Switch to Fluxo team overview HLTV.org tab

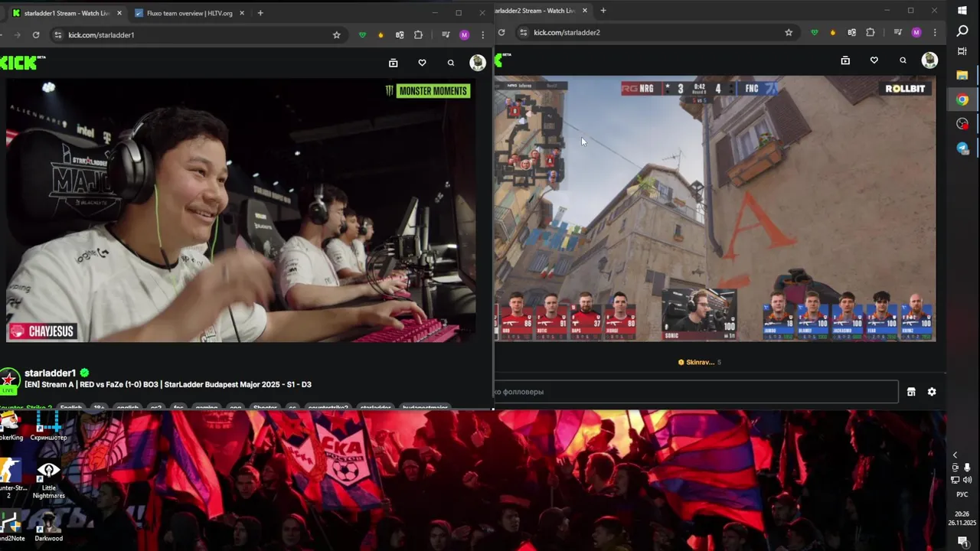(x=189, y=13)
